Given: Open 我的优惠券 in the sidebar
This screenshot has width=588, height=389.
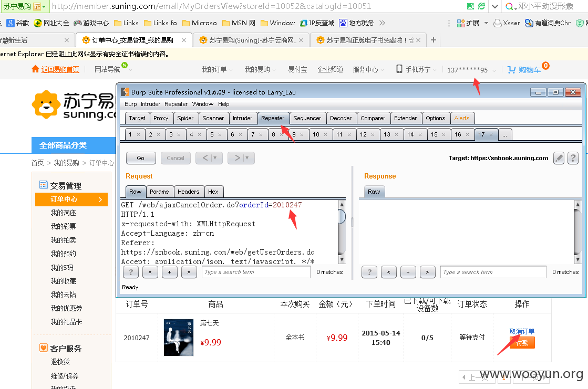Looking at the screenshot, I should click(66, 308).
